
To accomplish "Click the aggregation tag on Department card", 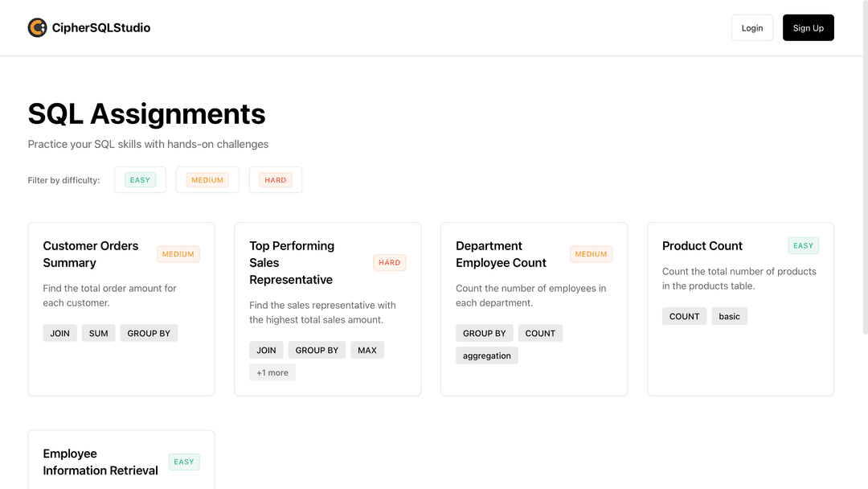I will coord(487,355).
